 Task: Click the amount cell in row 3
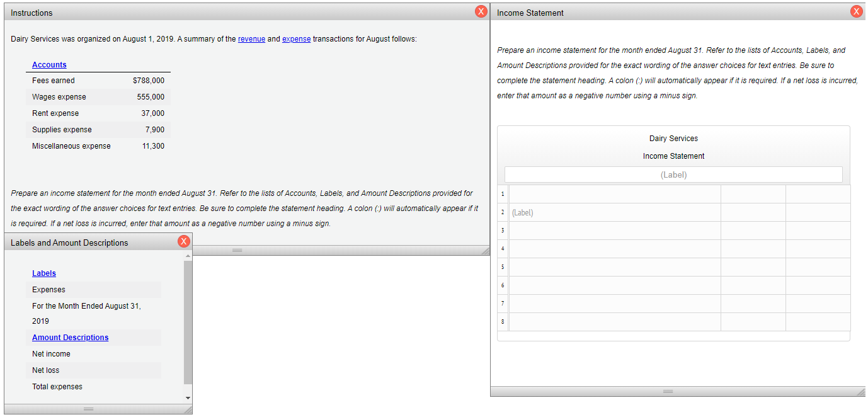753,230
